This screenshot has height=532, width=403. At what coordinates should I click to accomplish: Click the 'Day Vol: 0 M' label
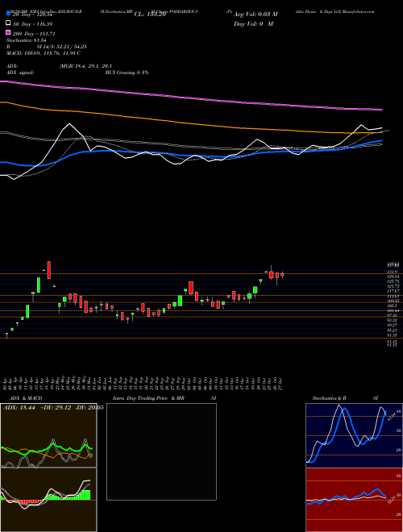253,23
